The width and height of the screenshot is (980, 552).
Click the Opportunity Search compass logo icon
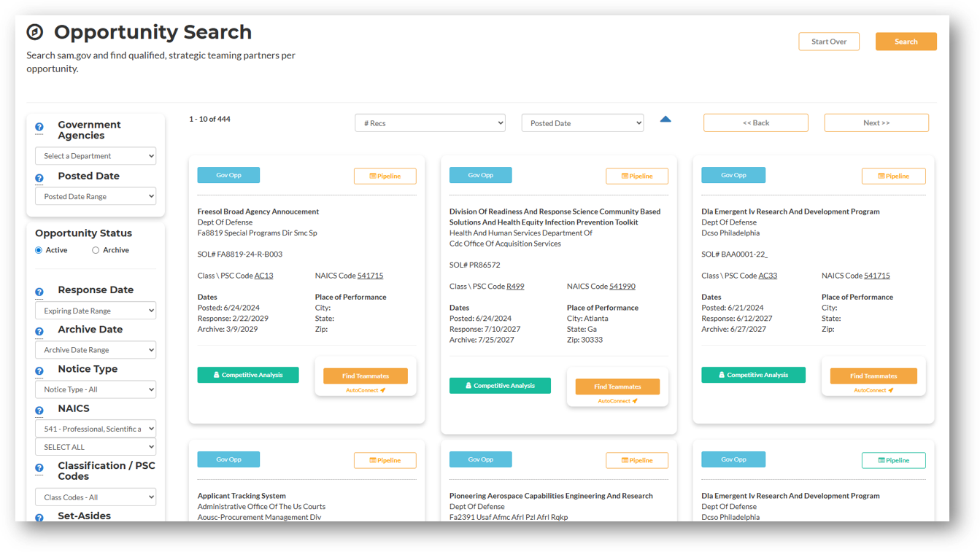coord(35,32)
